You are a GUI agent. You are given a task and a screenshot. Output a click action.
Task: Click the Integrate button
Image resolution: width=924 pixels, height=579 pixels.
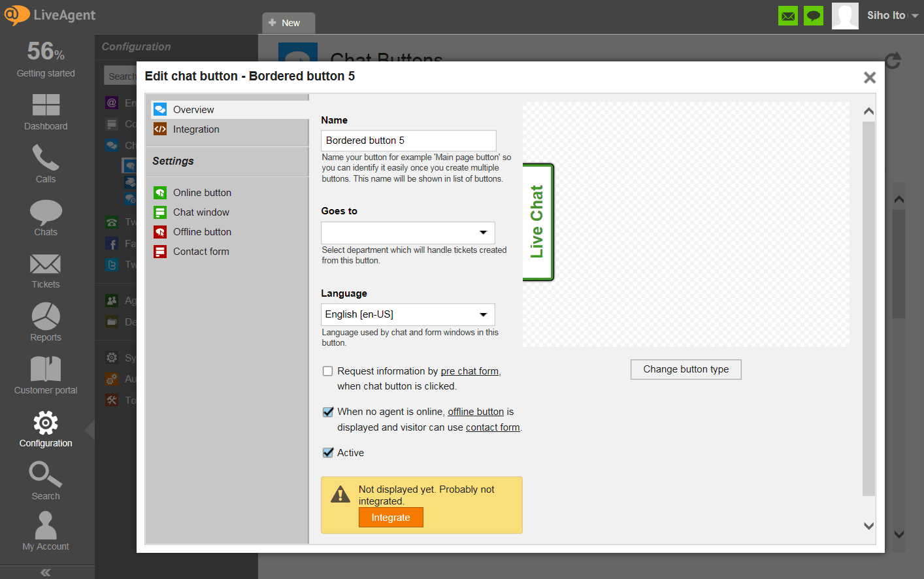click(391, 518)
